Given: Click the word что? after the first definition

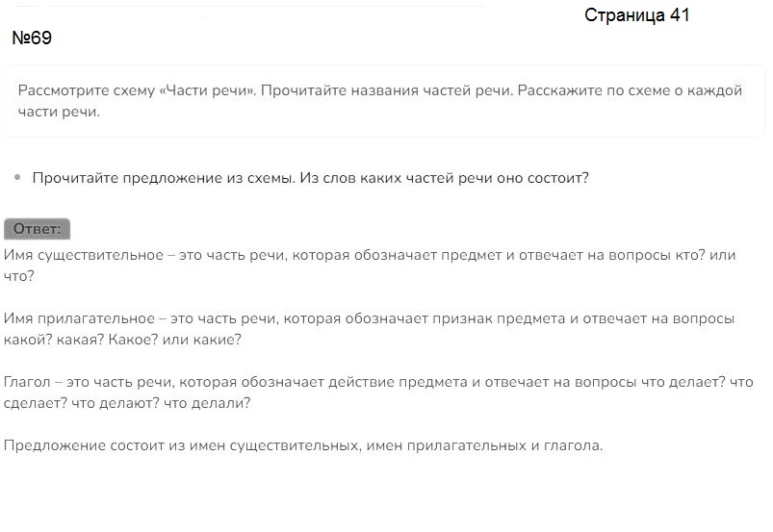Looking at the screenshot, I should [x=19, y=276].
